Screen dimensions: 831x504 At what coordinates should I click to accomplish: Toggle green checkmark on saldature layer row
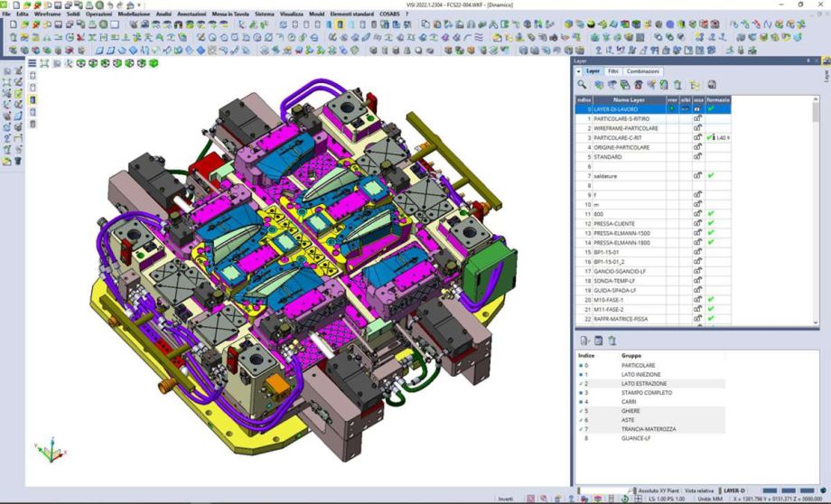coord(711,175)
